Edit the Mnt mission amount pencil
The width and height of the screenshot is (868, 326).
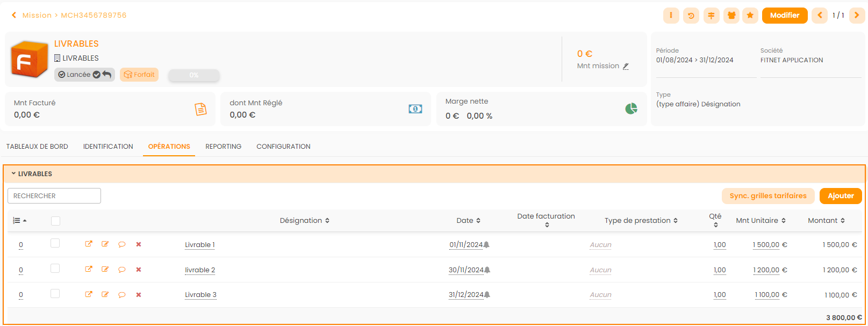point(626,66)
